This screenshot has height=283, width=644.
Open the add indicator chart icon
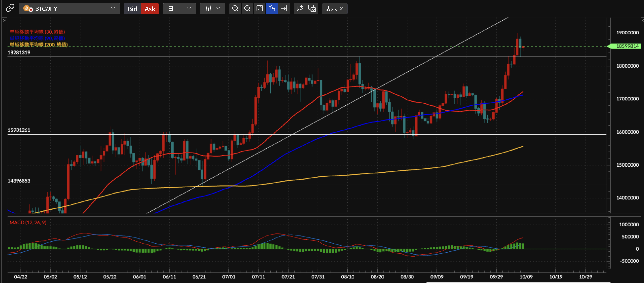(300, 9)
